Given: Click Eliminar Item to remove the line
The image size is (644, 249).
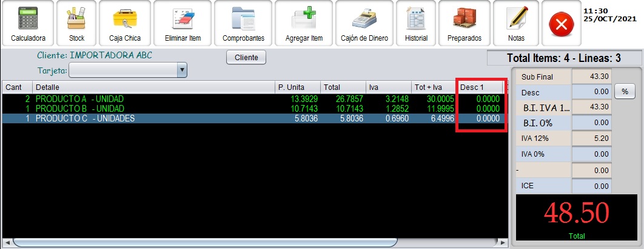Looking at the screenshot, I should point(183,24).
